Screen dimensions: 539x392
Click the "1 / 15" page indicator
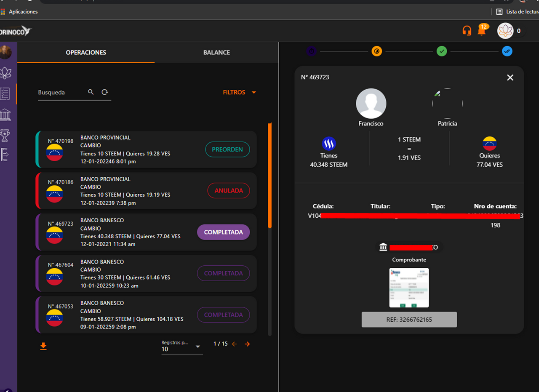(x=221, y=344)
